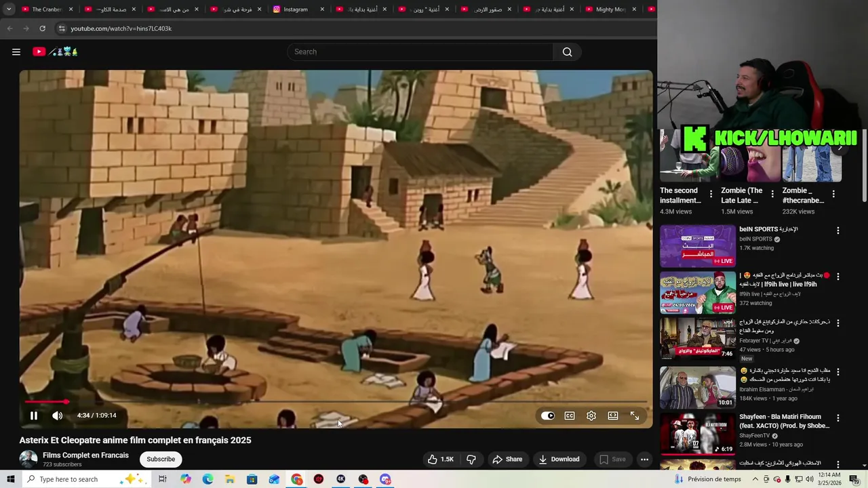
Task: Open options menu for lf9ih live video
Action: tap(837, 277)
